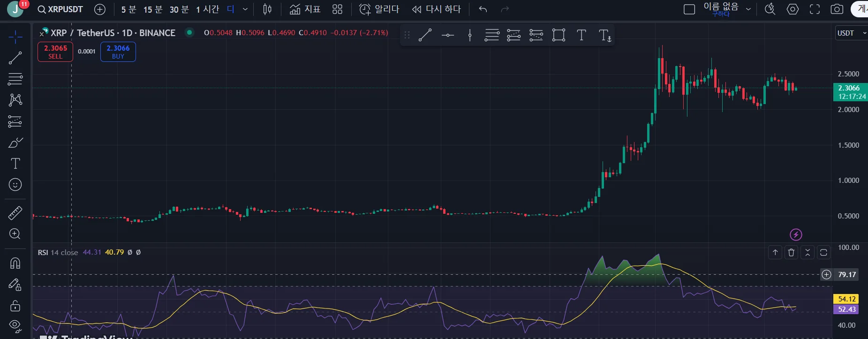Open the layout setup square icon
The image size is (868, 339).
point(689,9)
